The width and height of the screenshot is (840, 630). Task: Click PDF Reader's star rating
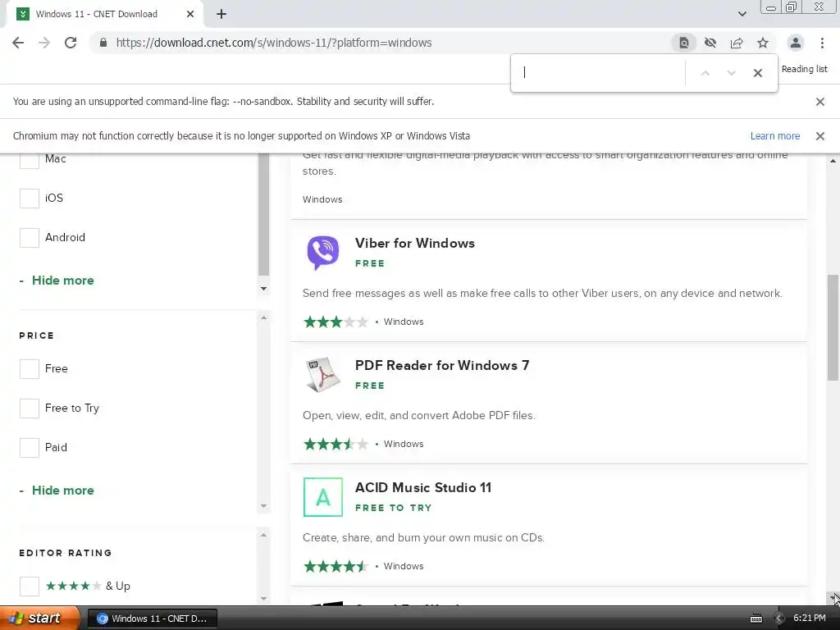[x=336, y=444]
